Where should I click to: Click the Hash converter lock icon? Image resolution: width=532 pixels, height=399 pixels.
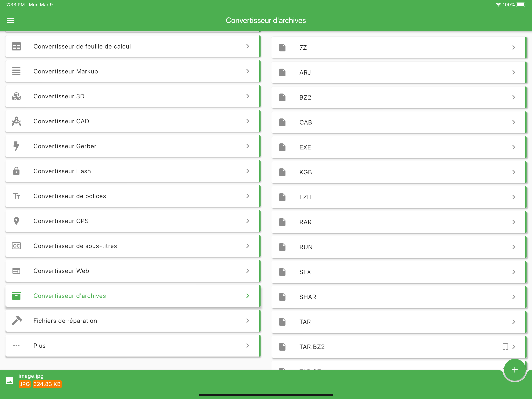click(16, 171)
